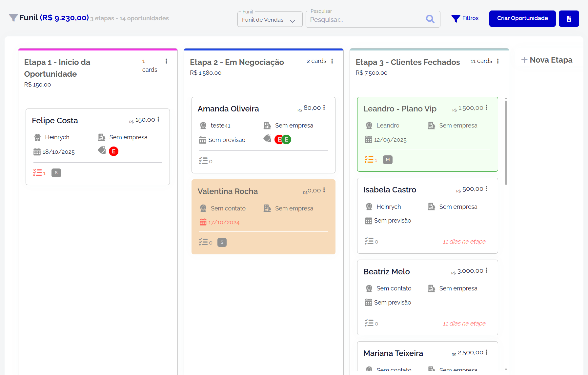Click the tag icon on Felipe Costa card
Image resolution: width=588 pixels, height=375 pixels.
(102, 150)
